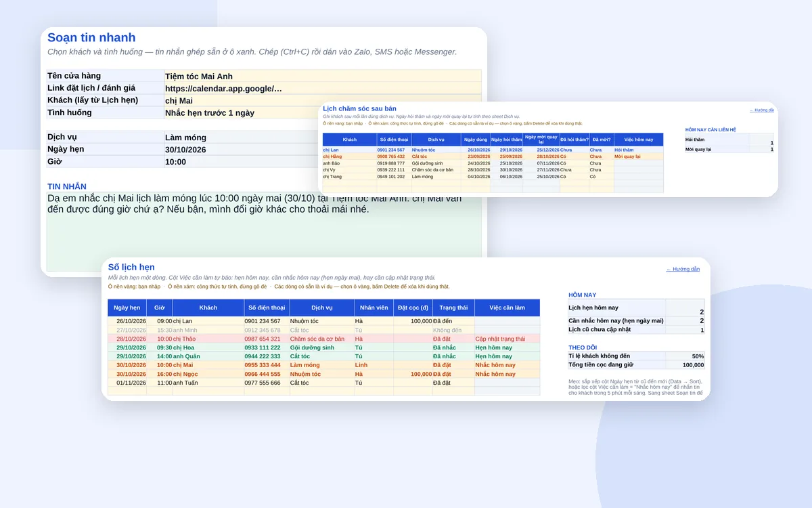The width and height of the screenshot is (812, 508).
Task: Select the Ngày mời quay lại column header
Action: [541, 140]
